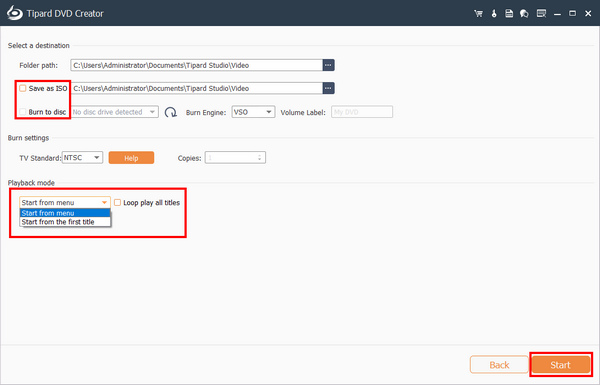The height and width of the screenshot is (385, 600).
Task: Go Back to the previous step
Action: click(x=499, y=365)
